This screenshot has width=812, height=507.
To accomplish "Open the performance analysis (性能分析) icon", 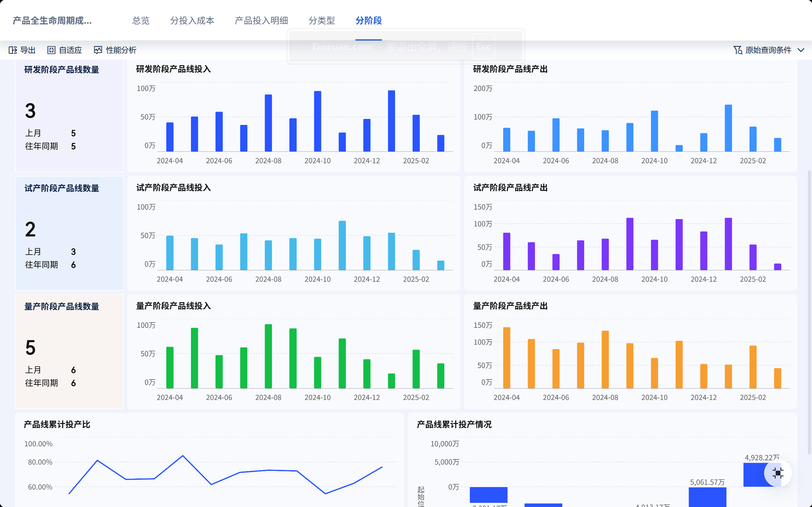I will [x=98, y=50].
